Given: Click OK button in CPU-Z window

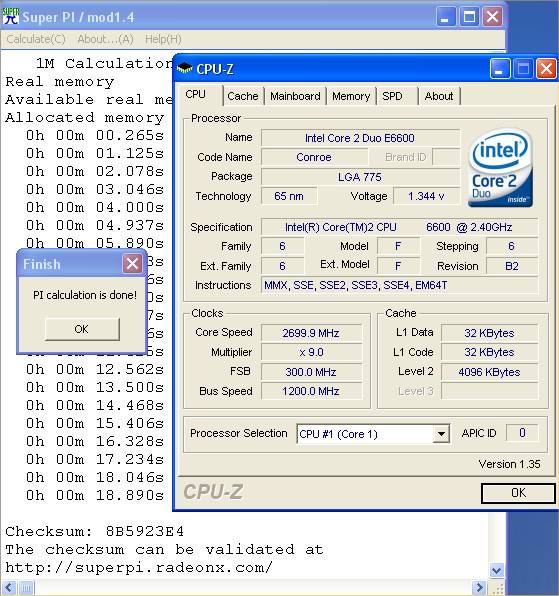Looking at the screenshot, I should pos(518,493).
